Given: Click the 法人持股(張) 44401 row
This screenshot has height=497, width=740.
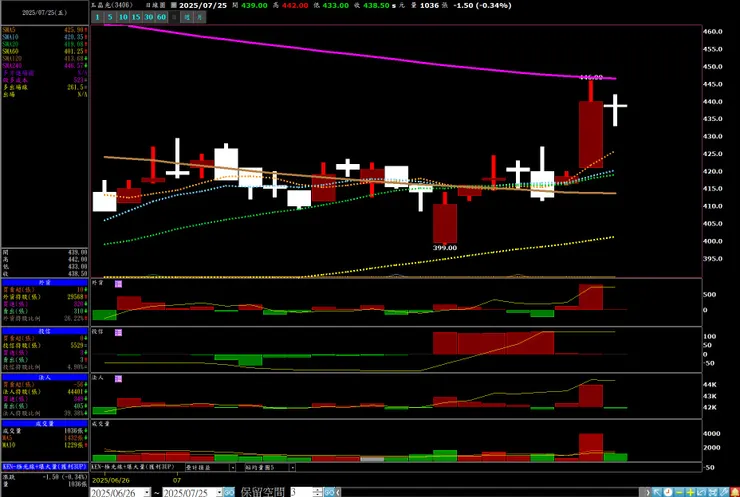Looking at the screenshot, I should click(x=44, y=392).
